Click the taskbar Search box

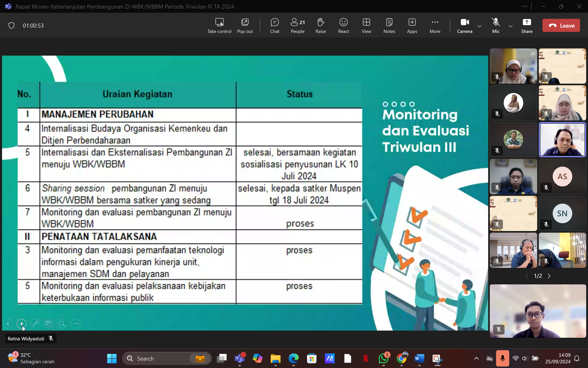click(167, 359)
